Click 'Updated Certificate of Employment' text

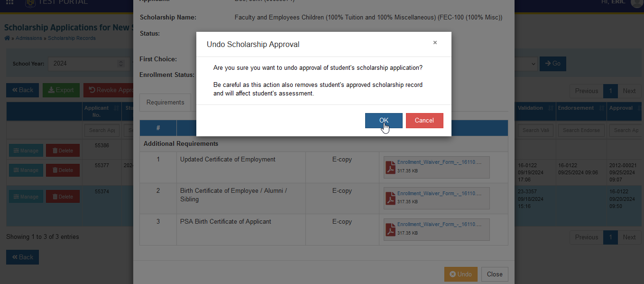tap(228, 160)
